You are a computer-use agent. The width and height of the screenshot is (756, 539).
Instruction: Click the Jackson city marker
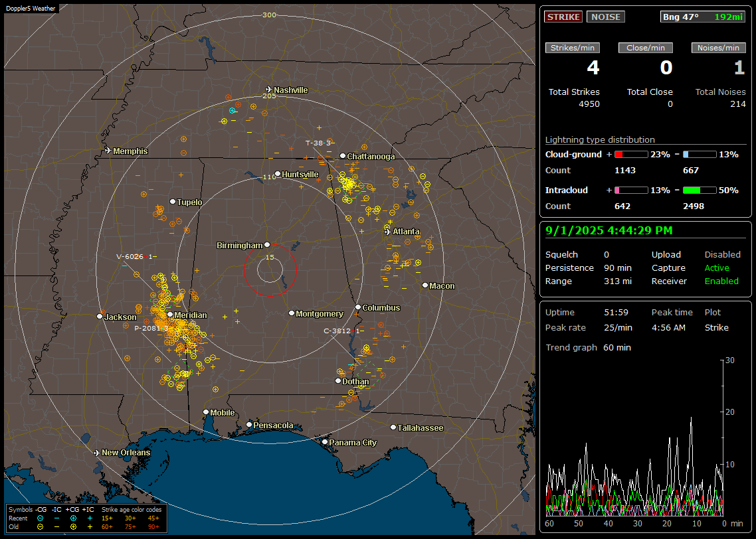pos(100,317)
